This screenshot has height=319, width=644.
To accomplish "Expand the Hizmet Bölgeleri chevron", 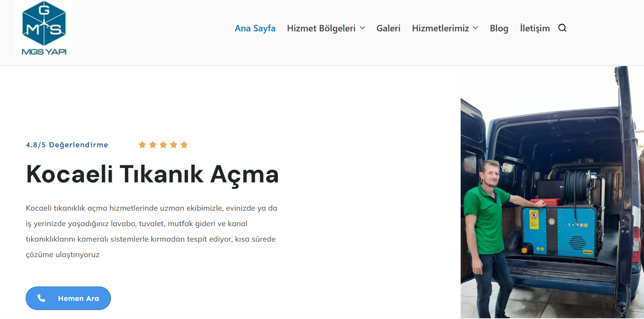I will (x=362, y=28).
